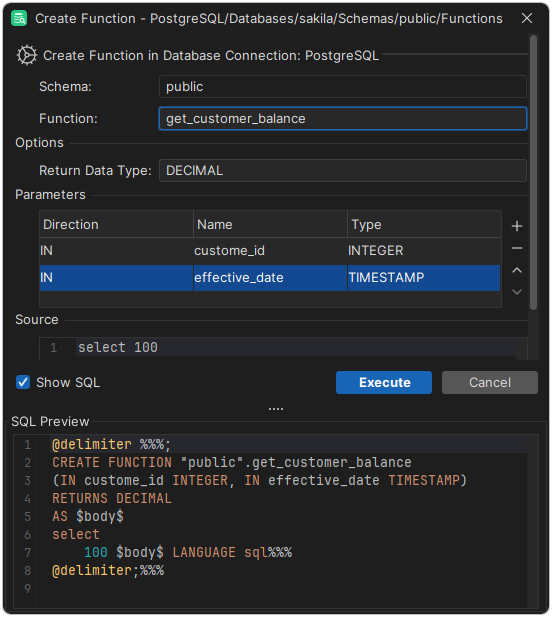Move selected parameter up

(x=517, y=270)
